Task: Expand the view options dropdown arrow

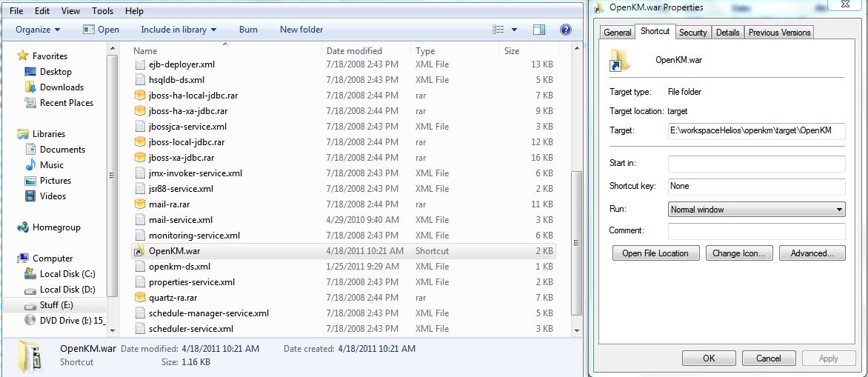Action: click(515, 30)
